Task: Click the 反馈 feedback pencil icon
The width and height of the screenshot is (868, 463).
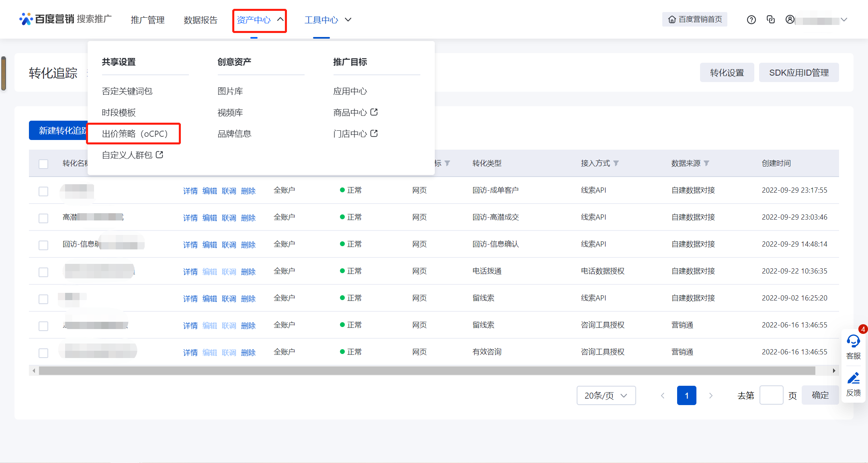Action: 853,379
